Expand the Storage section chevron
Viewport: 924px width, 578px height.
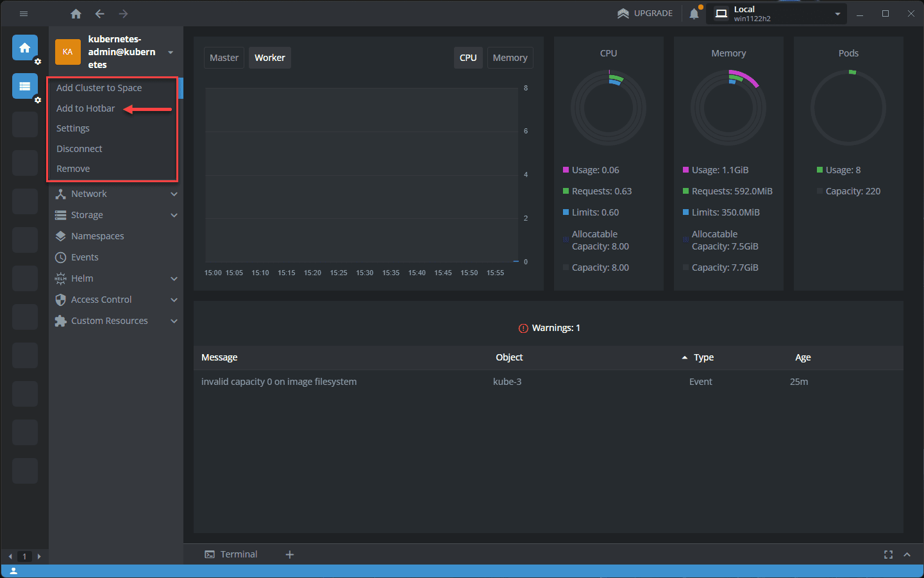174,215
